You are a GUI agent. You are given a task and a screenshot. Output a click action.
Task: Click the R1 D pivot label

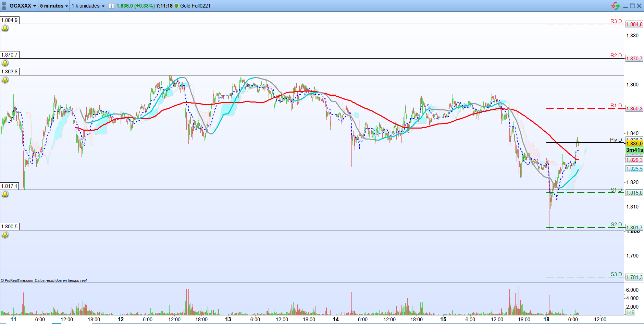pyautogui.click(x=616, y=106)
